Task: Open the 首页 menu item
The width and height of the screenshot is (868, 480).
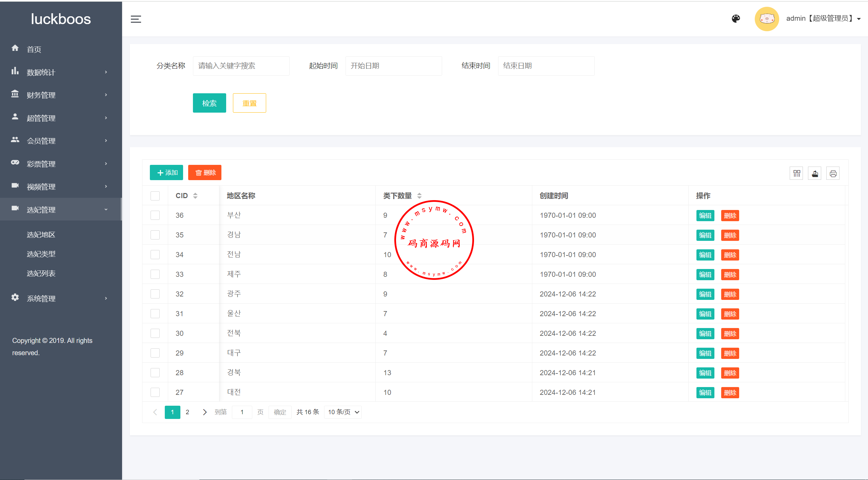Action: coord(61,49)
